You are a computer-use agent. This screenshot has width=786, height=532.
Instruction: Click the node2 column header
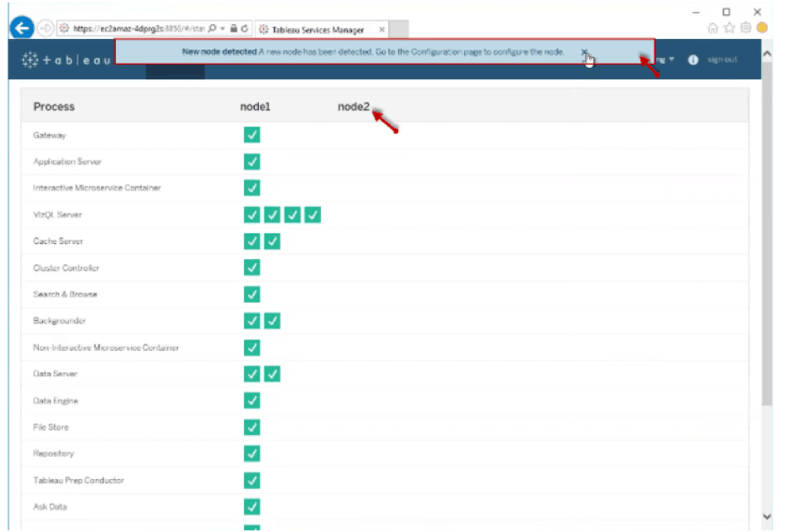pyautogui.click(x=353, y=106)
